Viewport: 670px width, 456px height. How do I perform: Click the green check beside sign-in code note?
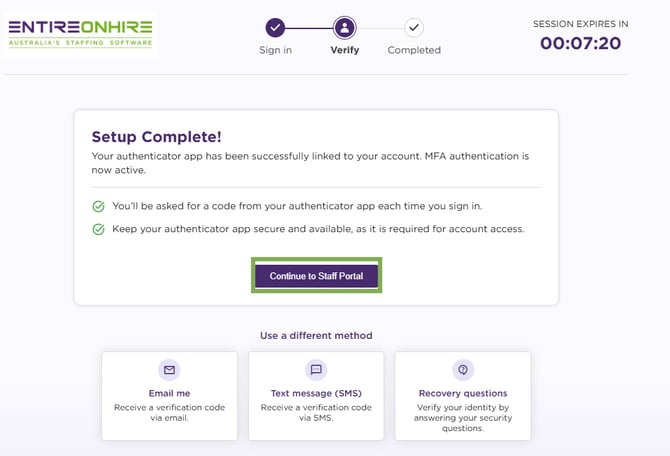pos(98,206)
